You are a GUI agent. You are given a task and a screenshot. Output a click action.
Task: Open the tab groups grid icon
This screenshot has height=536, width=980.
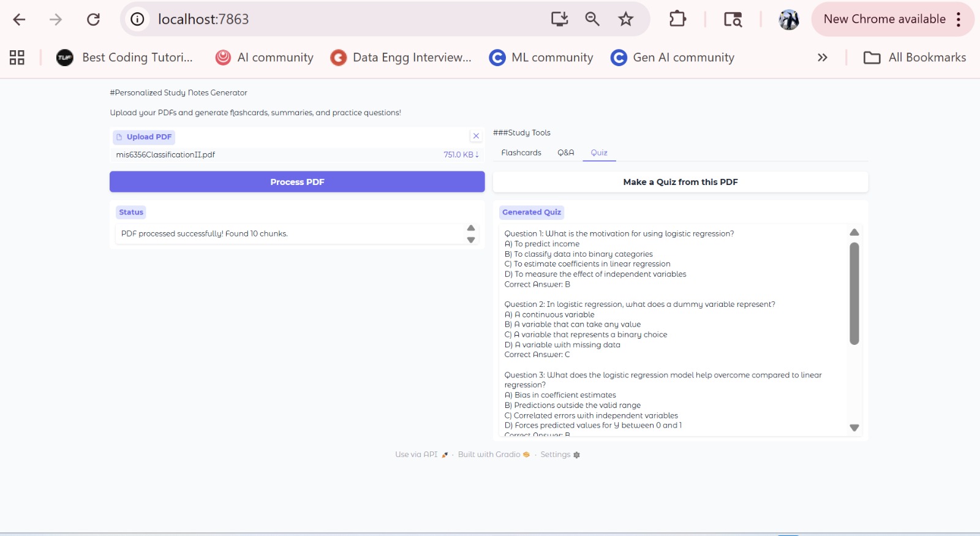17,58
